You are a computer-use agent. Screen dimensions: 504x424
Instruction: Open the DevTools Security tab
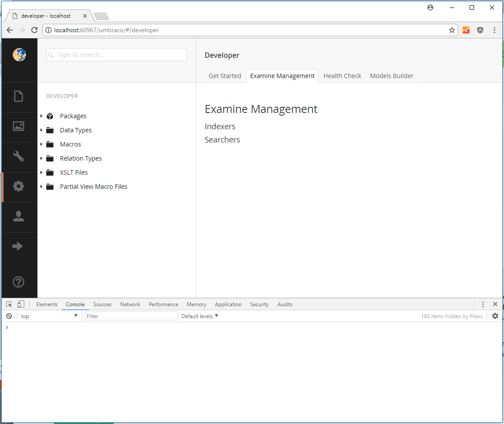259,304
